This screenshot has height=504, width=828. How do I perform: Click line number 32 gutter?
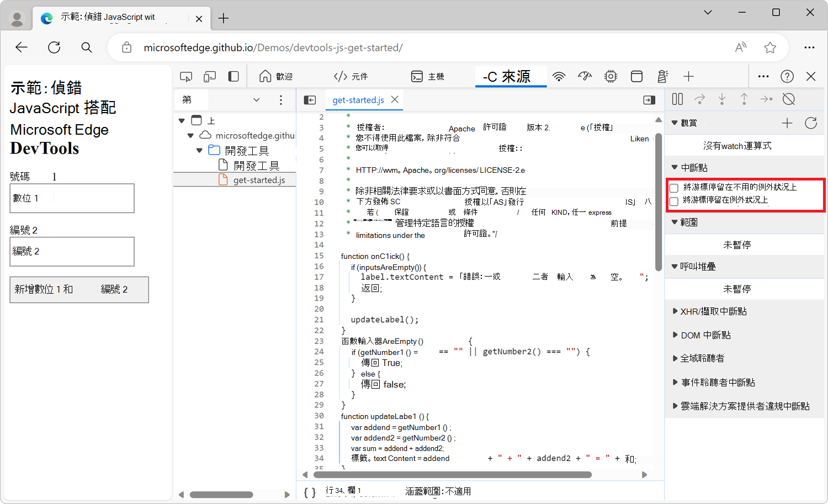319,437
